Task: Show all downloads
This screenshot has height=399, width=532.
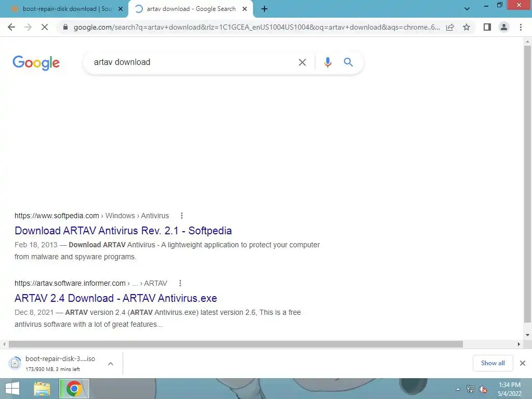Action: click(493, 363)
